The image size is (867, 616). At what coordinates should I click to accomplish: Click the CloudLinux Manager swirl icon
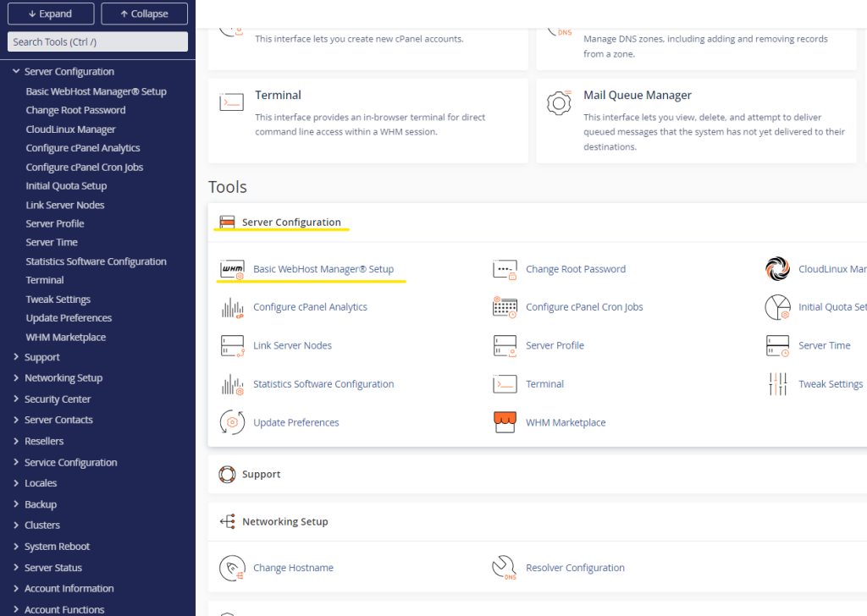777,269
